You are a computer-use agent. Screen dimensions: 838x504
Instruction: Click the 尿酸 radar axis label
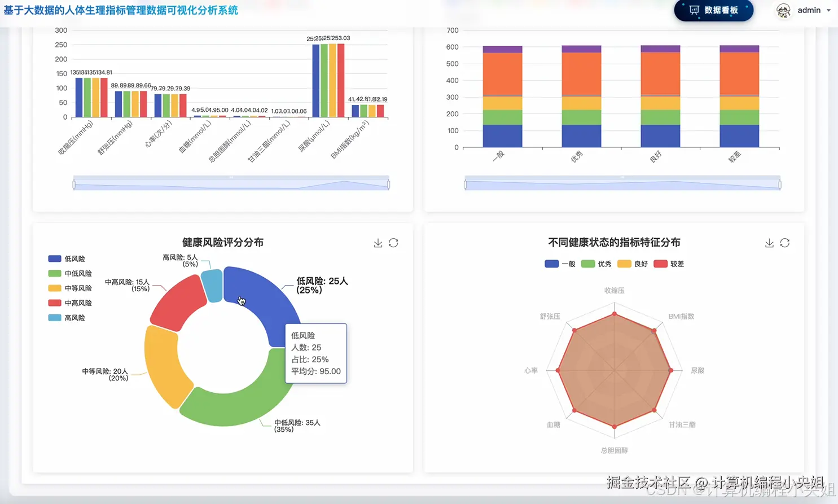697,371
